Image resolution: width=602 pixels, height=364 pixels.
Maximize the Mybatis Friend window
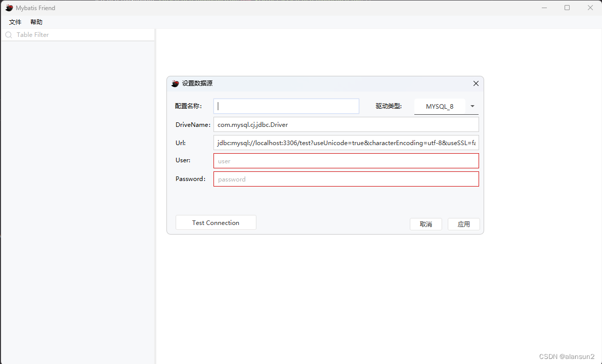(x=567, y=8)
